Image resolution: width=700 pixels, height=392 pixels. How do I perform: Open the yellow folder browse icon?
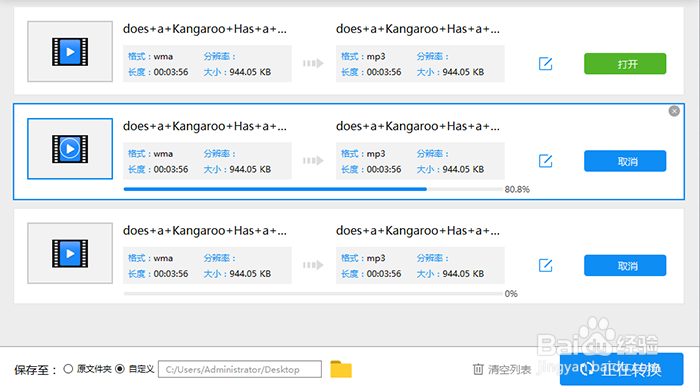[341, 369]
